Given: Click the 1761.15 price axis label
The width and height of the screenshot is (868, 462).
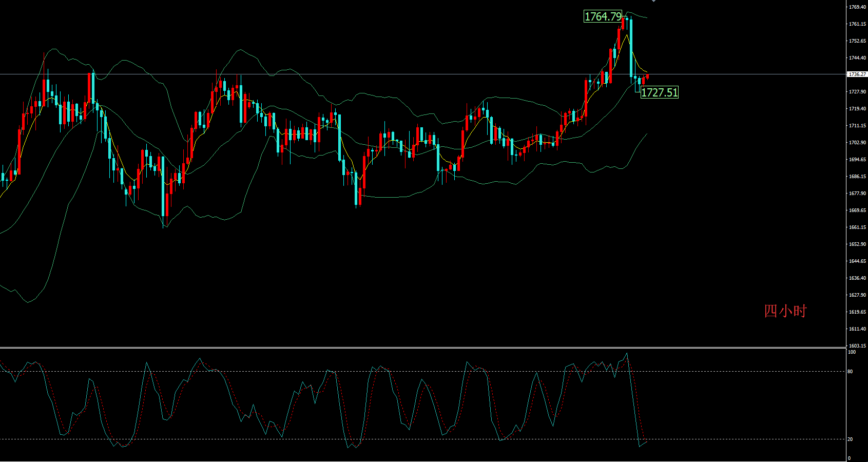Looking at the screenshot, I should [857, 24].
